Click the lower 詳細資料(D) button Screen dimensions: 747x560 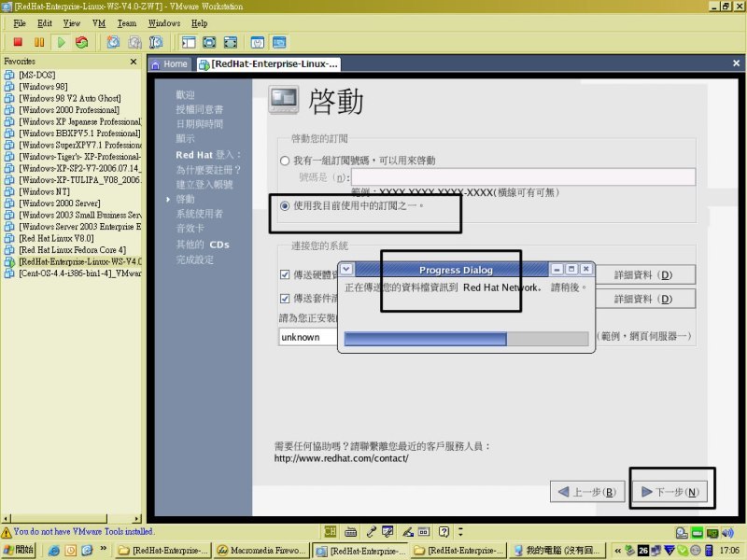tap(645, 299)
